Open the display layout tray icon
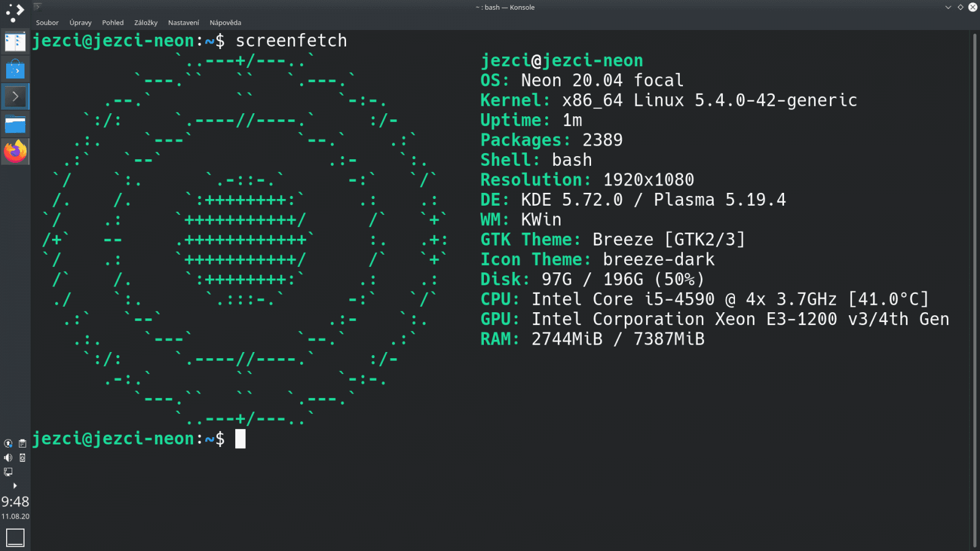980x551 pixels. point(8,472)
